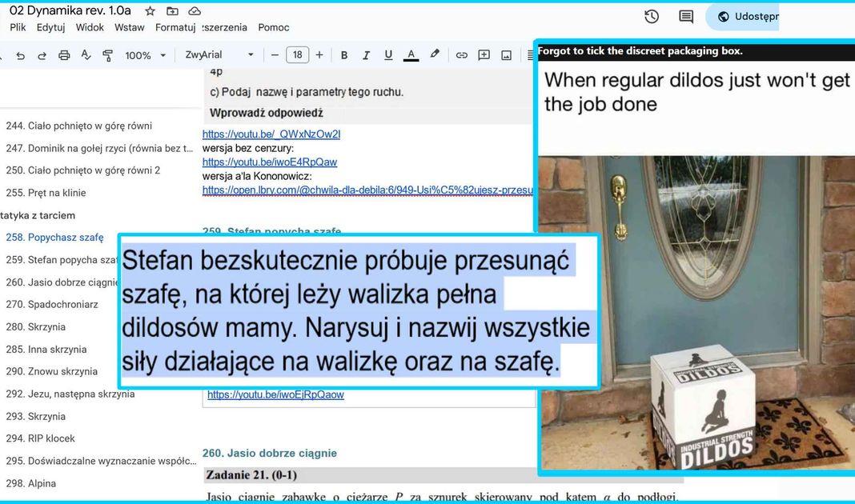Image resolution: width=855 pixels, height=504 pixels.
Task: Toggle bold formatting
Action: [344, 55]
